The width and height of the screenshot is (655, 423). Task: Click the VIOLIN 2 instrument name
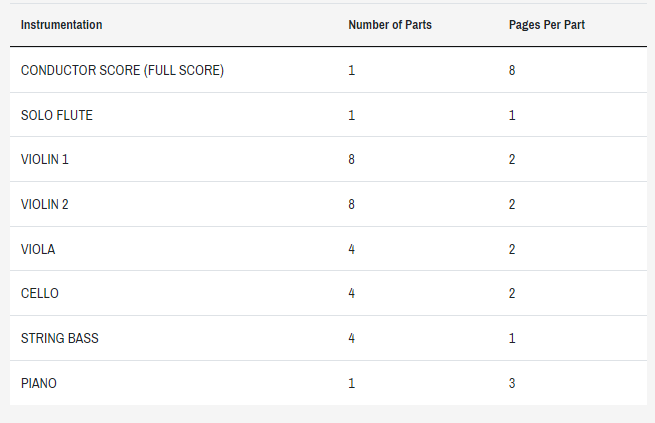tap(45, 205)
